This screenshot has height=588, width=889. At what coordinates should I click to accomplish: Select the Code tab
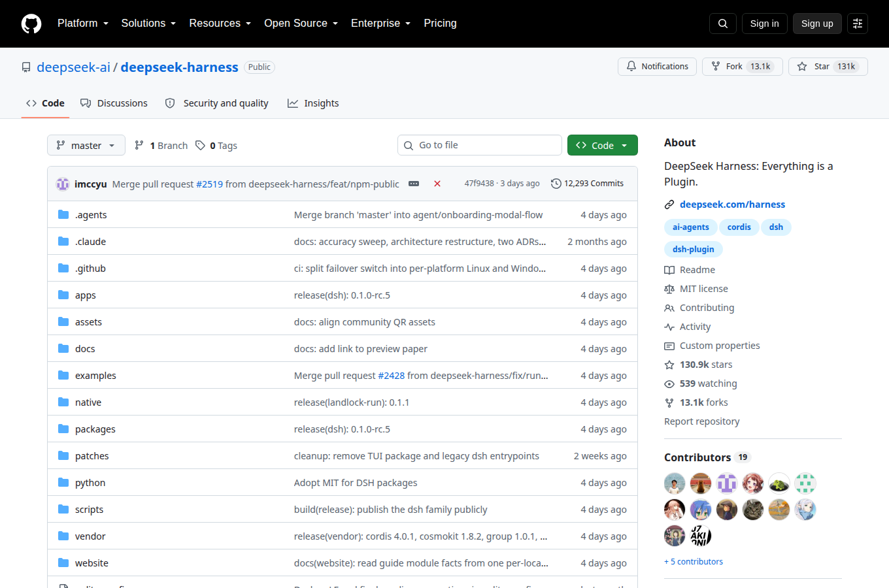pyautogui.click(x=45, y=103)
